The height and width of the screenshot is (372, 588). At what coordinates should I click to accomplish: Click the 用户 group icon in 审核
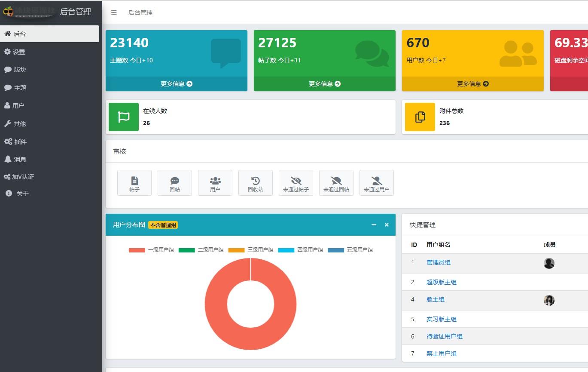click(215, 183)
